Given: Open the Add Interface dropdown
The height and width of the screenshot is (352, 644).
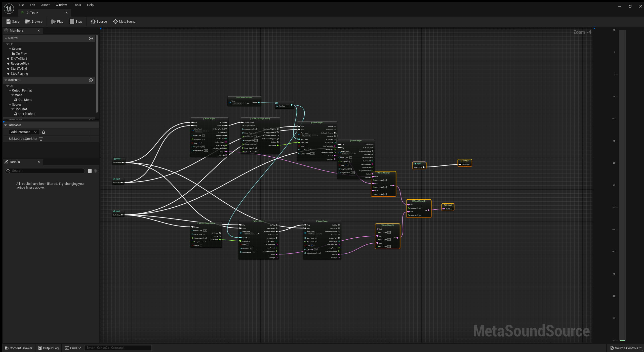Looking at the screenshot, I should [x=24, y=132].
